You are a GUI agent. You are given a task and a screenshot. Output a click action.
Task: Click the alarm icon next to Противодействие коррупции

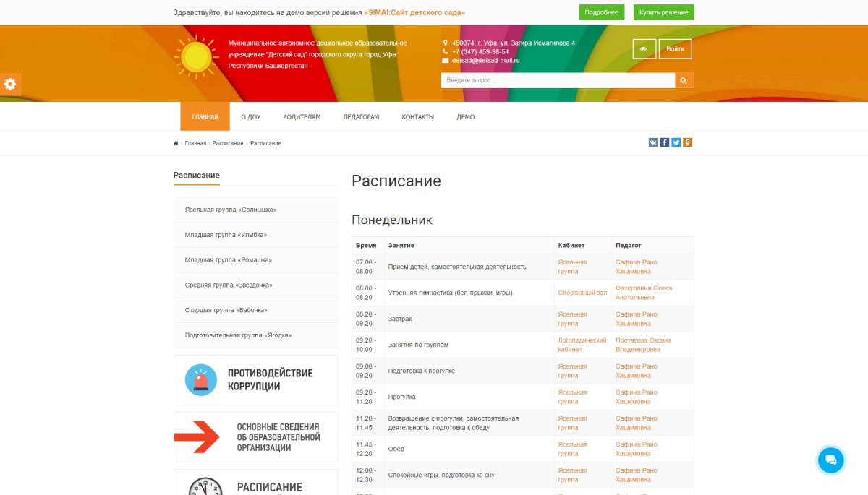200,379
